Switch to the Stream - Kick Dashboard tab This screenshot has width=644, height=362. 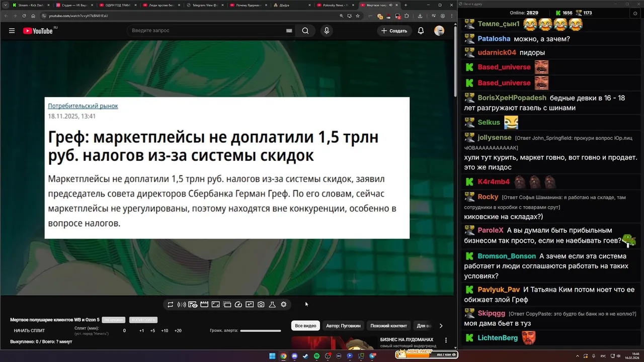tap(31, 5)
